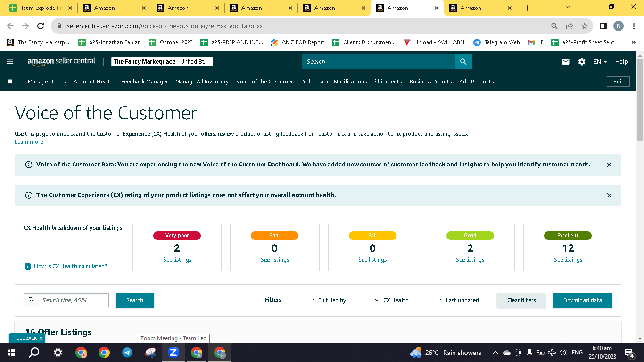Open the browser zoom magnifier icon
The width and height of the screenshot is (644, 362).
(554, 26)
